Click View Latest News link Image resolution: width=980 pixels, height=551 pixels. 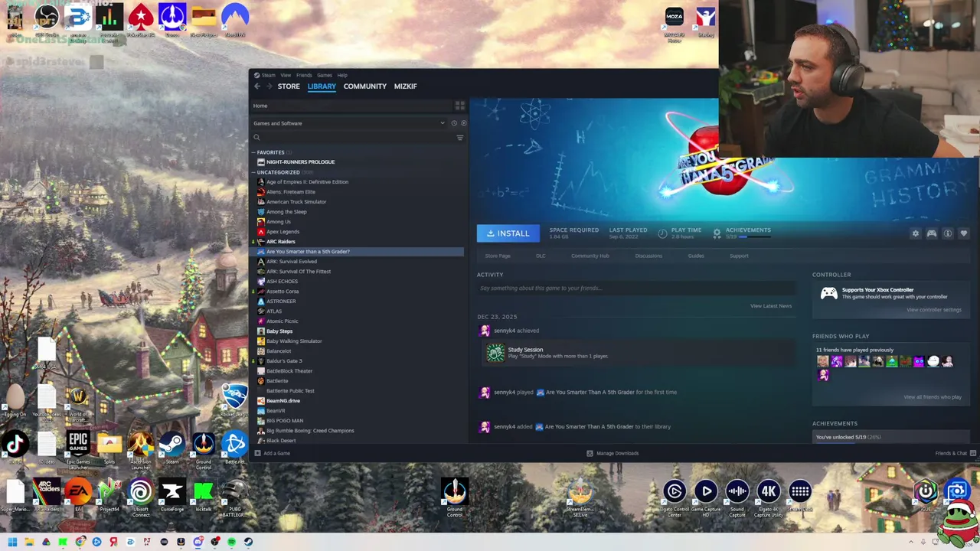(x=771, y=306)
